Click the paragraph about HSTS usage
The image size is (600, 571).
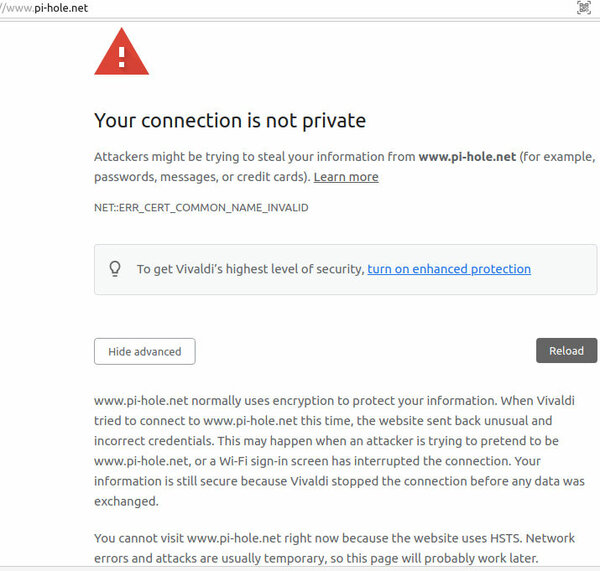tap(334, 548)
